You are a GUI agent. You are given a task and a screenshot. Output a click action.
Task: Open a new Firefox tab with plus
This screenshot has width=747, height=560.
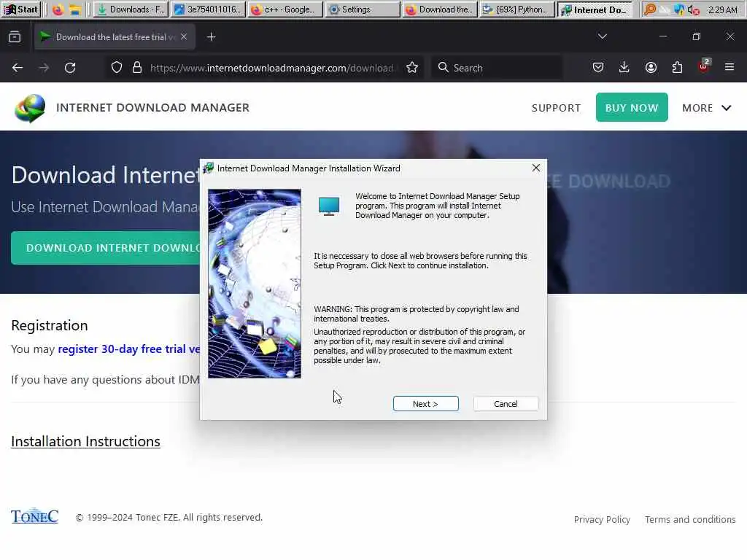(211, 36)
